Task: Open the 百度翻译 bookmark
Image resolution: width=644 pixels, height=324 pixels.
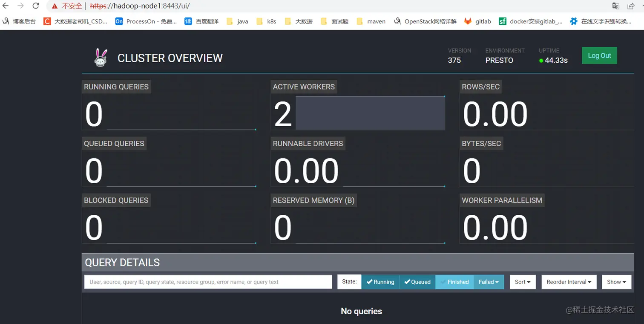Action: (x=201, y=21)
